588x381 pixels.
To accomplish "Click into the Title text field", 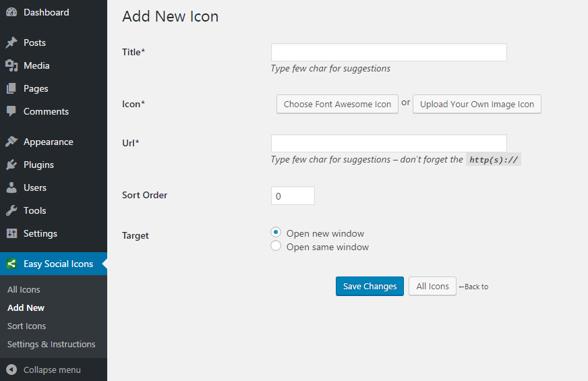I will tap(388, 53).
